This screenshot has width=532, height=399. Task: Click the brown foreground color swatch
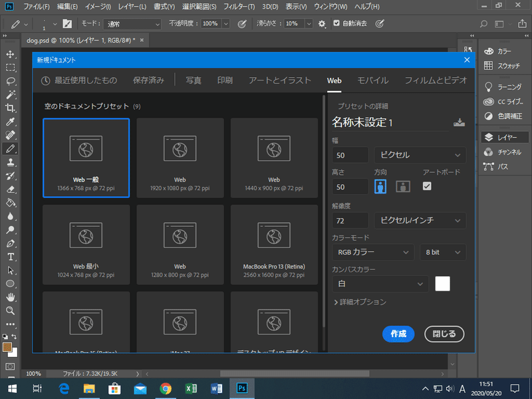(x=7, y=346)
